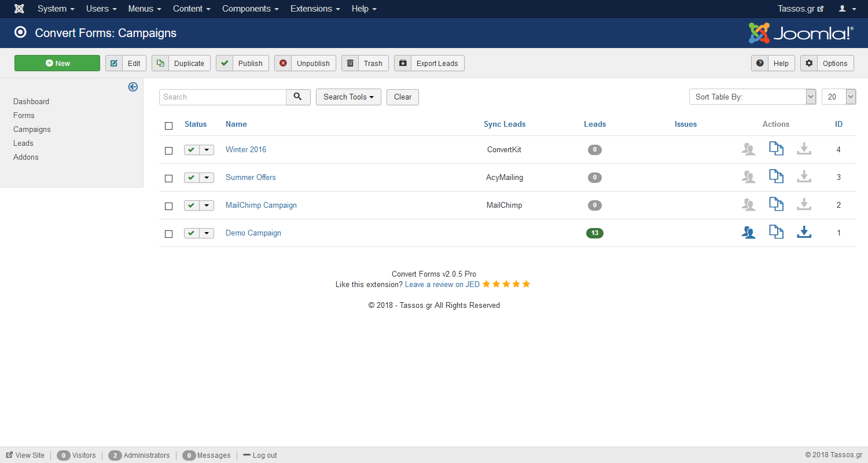This screenshot has width=868, height=463.
Task: Open the Menus menu
Action: coord(145,9)
